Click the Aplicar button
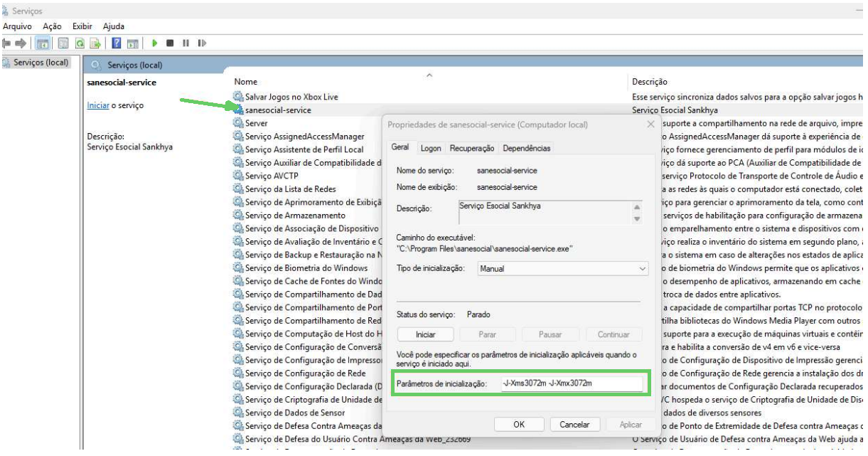 click(x=631, y=424)
